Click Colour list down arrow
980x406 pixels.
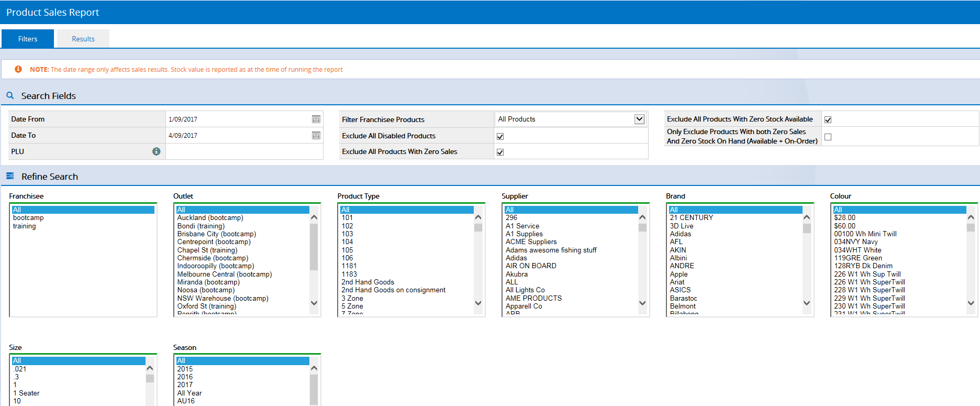pyautogui.click(x=971, y=303)
